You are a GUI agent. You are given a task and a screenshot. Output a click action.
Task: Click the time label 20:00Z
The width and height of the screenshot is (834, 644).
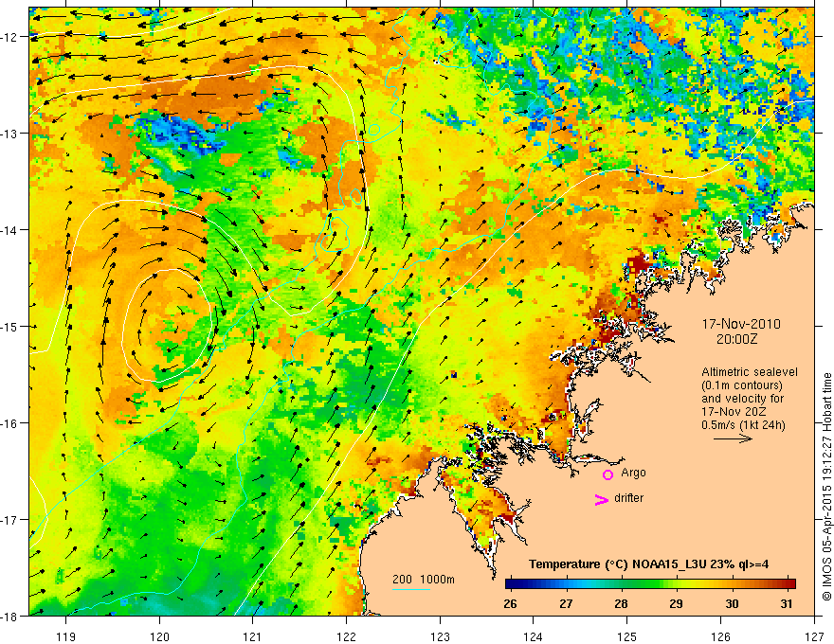pyautogui.click(x=735, y=339)
